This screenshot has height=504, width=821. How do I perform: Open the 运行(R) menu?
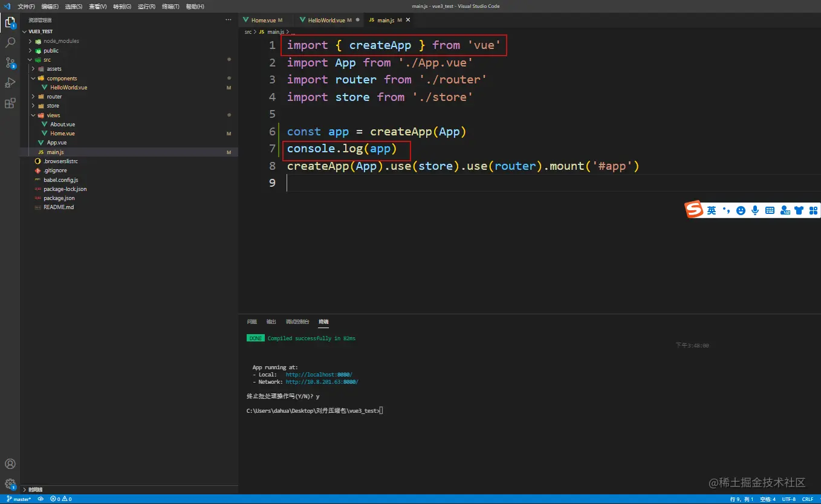[147, 7]
